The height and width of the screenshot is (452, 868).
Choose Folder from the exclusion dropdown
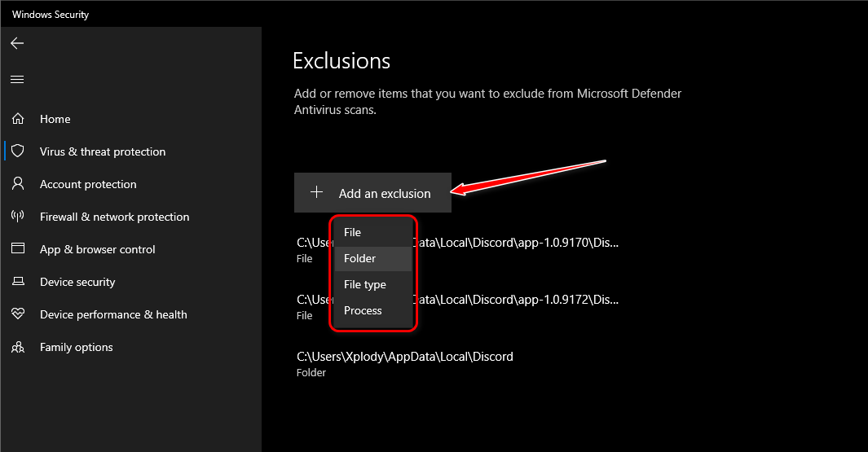360,258
